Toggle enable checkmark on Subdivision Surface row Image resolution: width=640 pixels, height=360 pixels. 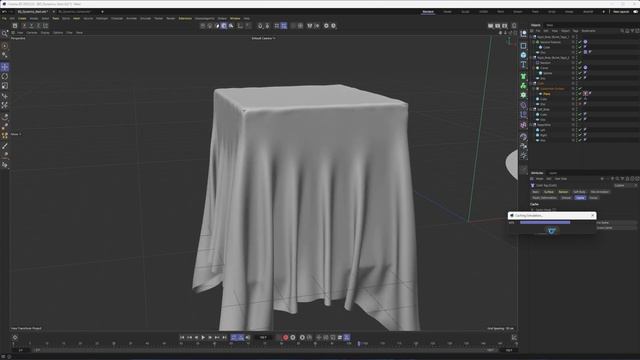pyautogui.click(x=580, y=89)
